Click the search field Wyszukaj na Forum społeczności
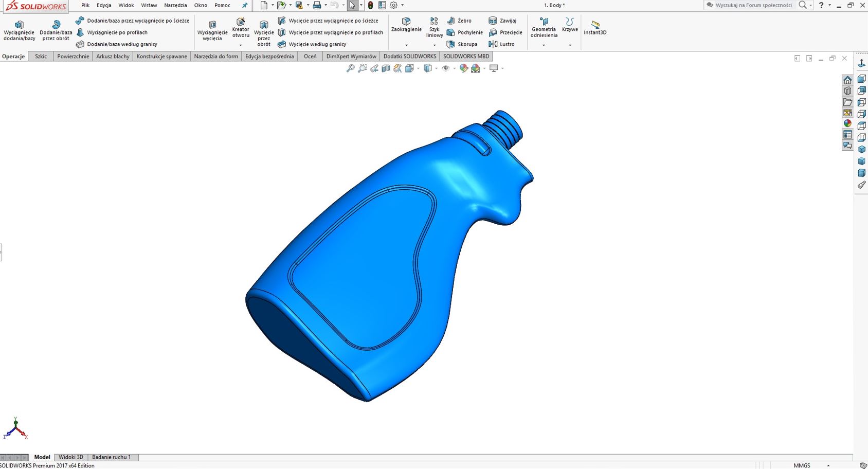The width and height of the screenshot is (868, 469). [754, 5]
